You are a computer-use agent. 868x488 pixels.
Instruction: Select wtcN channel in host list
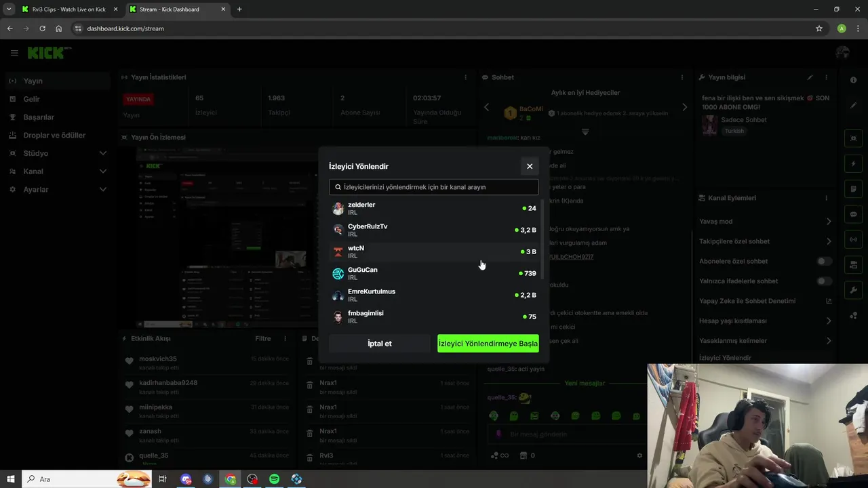(434, 251)
